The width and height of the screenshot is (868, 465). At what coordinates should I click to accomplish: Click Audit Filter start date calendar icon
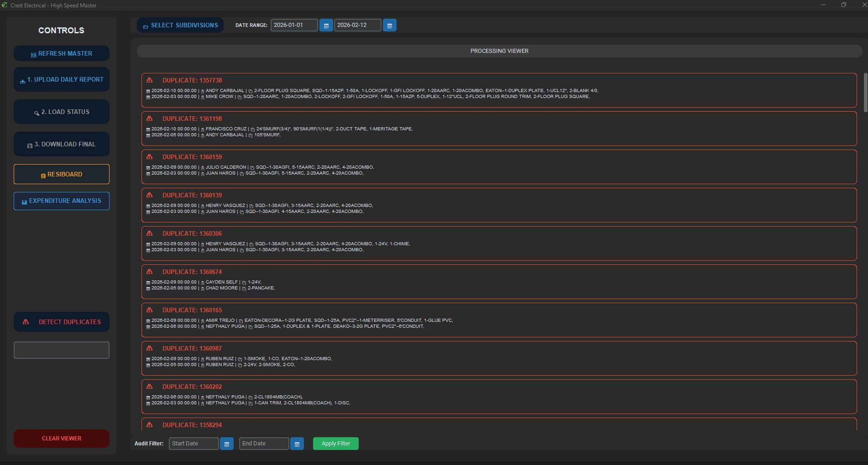(227, 444)
